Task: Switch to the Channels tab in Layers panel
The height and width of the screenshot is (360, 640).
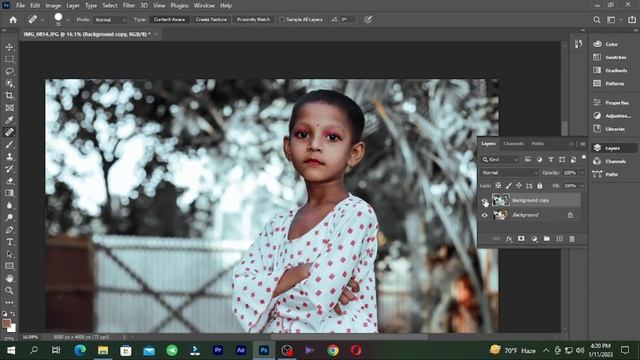Action: (x=513, y=144)
